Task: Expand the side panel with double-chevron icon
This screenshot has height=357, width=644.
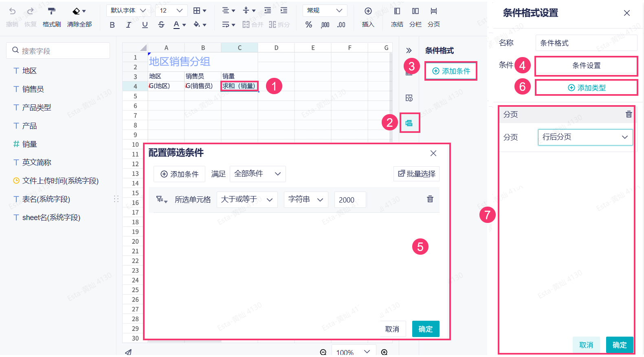Action: point(409,51)
